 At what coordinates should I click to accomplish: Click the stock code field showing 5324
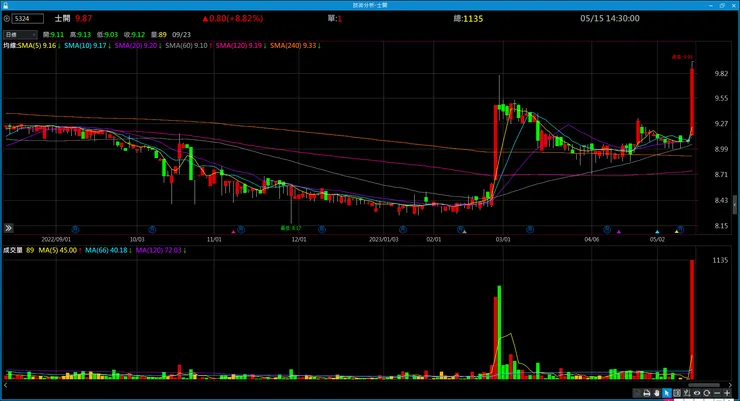point(28,19)
